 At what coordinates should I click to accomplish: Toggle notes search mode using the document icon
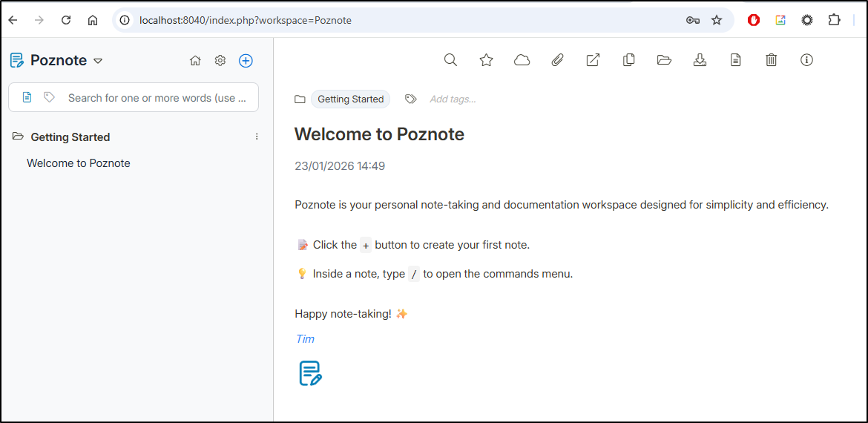pos(27,97)
